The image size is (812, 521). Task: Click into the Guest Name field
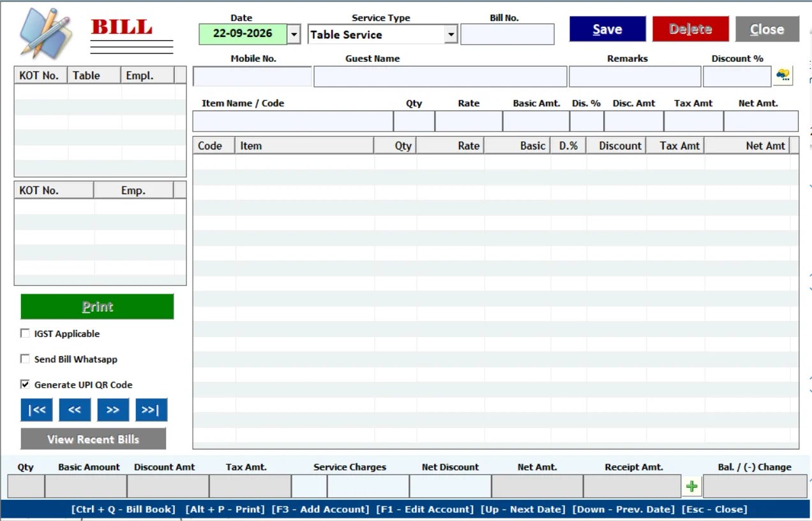point(440,77)
